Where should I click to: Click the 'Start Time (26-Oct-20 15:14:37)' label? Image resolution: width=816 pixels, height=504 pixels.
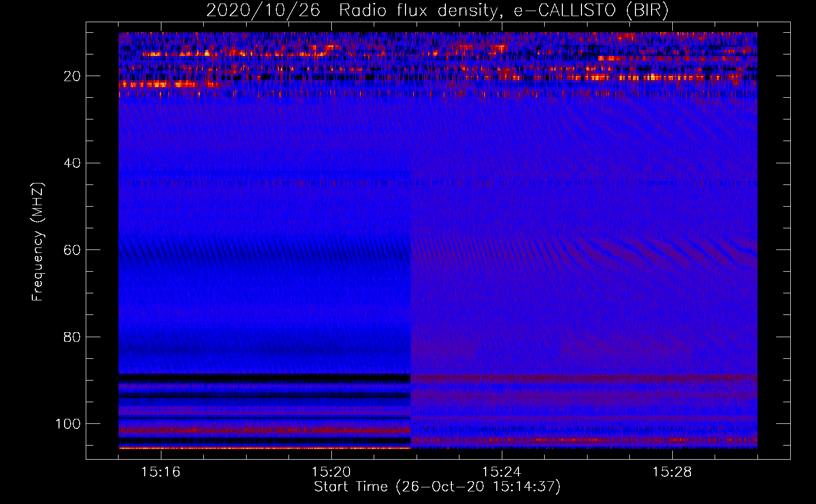coord(437,487)
